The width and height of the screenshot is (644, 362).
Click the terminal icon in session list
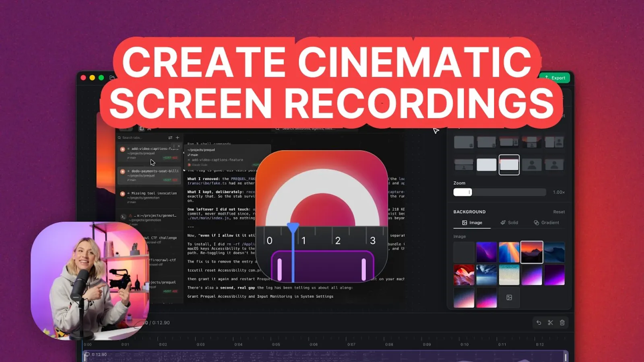click(x=123, y=217)
